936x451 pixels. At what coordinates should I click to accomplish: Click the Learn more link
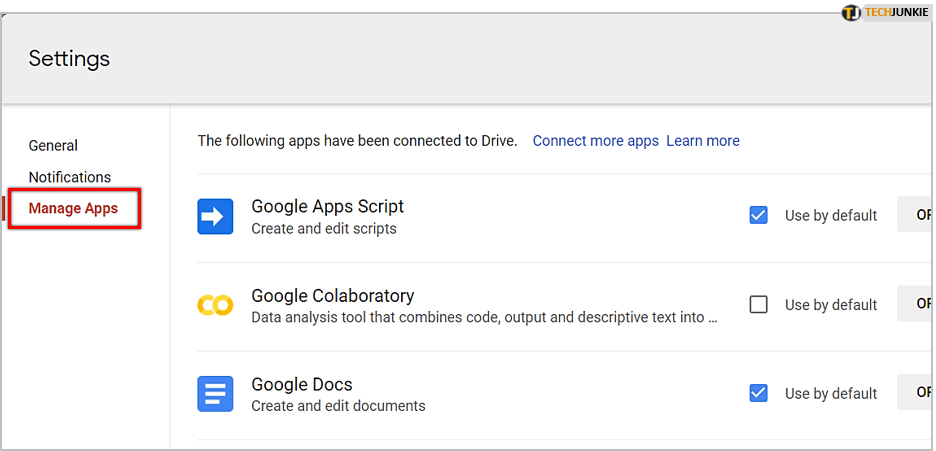click(x=703, y=141)
